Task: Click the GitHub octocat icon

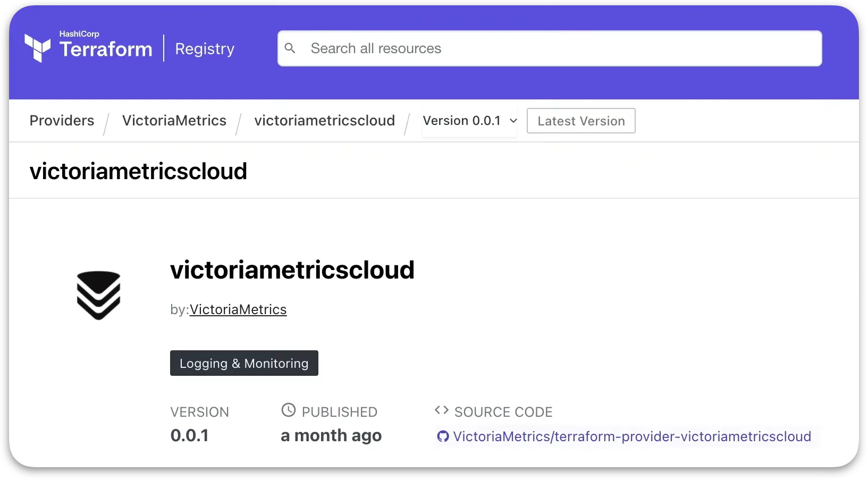Action: pyautogui.click(x=443, y=437)
